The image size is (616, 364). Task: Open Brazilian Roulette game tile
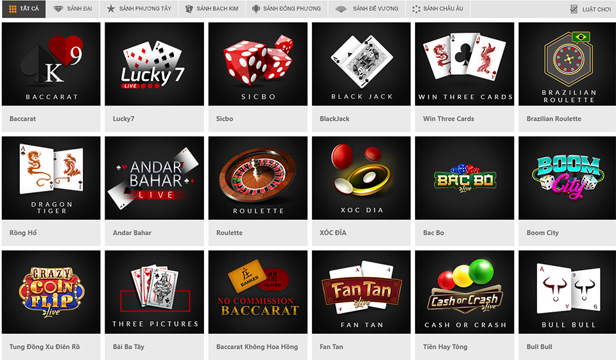(x=568, y=64)
